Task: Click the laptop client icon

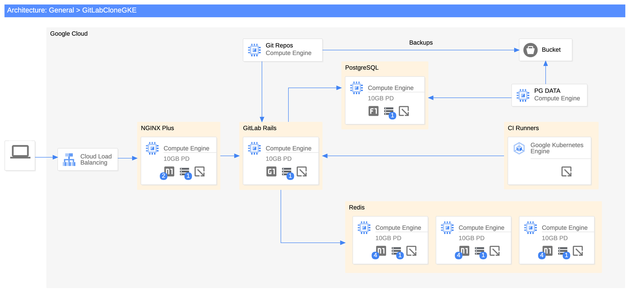Action: (20, 152)
